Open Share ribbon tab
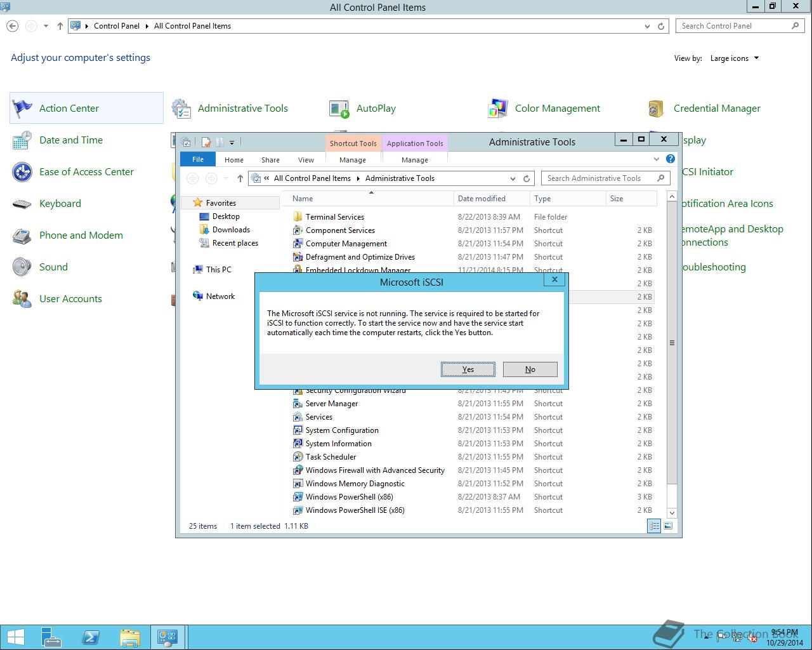This screenshot has height=650, width=812. (x=270, y=160)
